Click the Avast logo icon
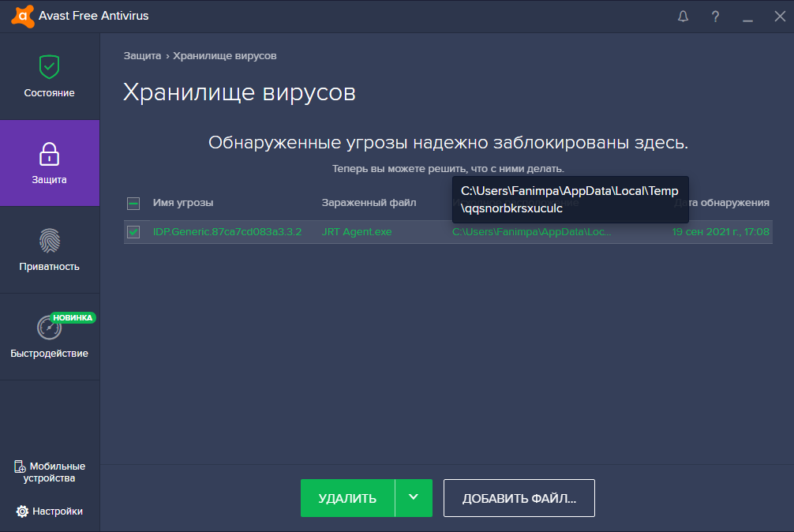 [x=23, y=17]
